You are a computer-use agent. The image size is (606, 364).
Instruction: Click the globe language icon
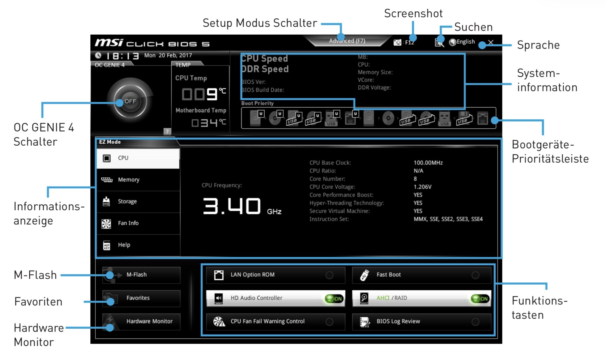(452, 42)
